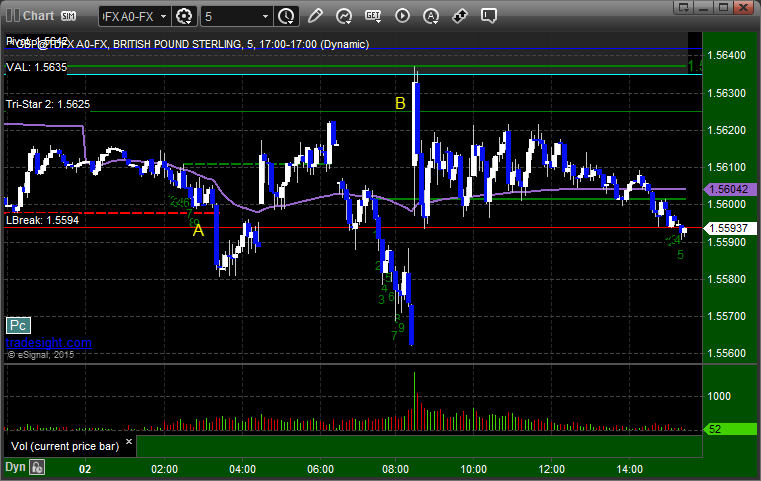The image size is (761, 481).
Task: Click the green 5 count near last bar
Action: click(x=680, y=255)
